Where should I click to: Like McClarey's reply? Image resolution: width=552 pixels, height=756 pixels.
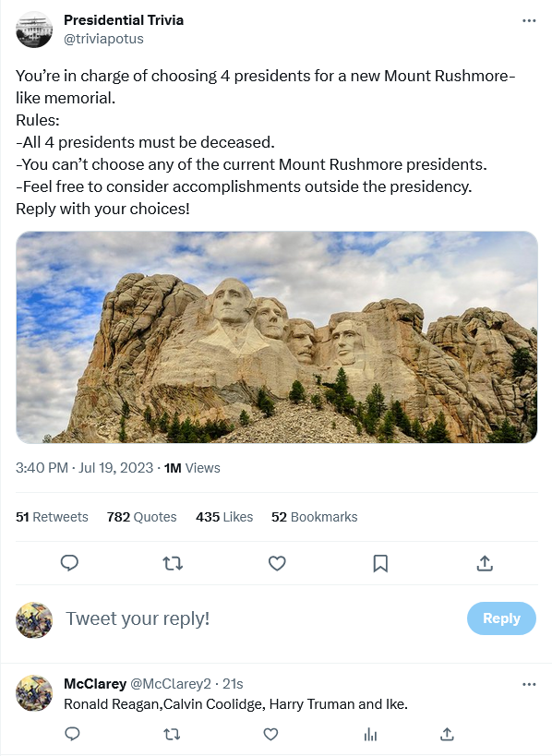(x=270, y=734)
